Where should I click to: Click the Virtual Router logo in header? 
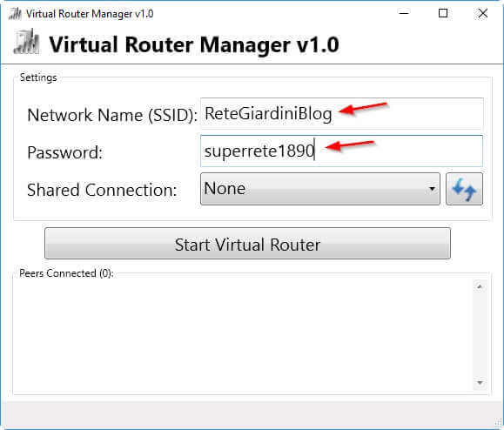26,42
